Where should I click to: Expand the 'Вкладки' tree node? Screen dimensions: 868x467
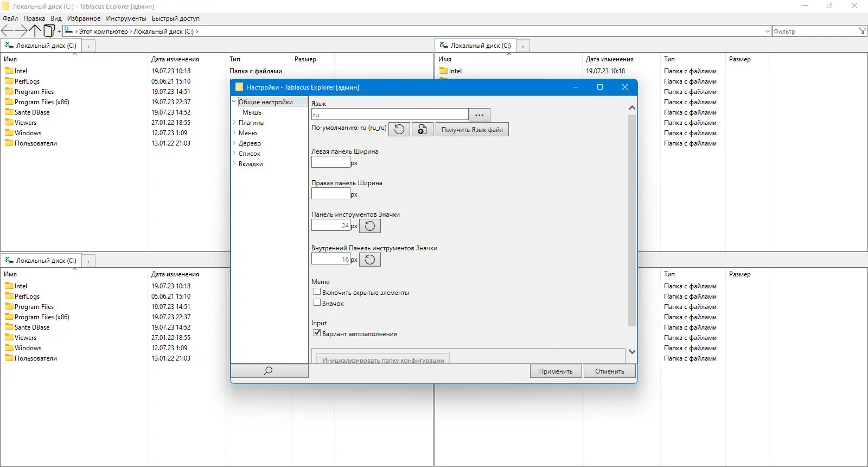[x=234, y=163]
